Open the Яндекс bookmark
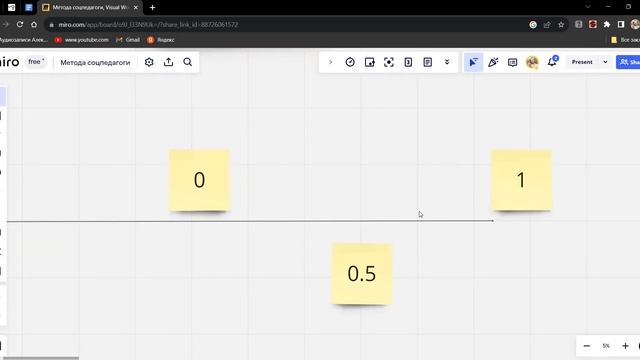 (x=161, y=40)
